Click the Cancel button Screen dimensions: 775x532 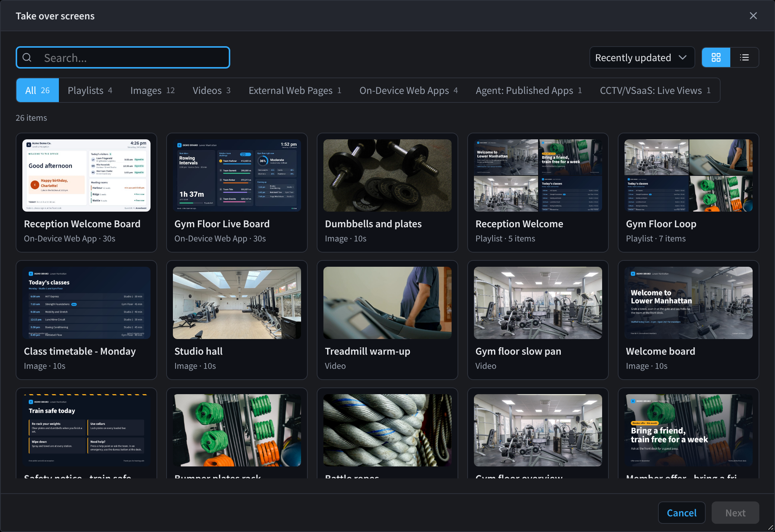(x=681, y=513)
